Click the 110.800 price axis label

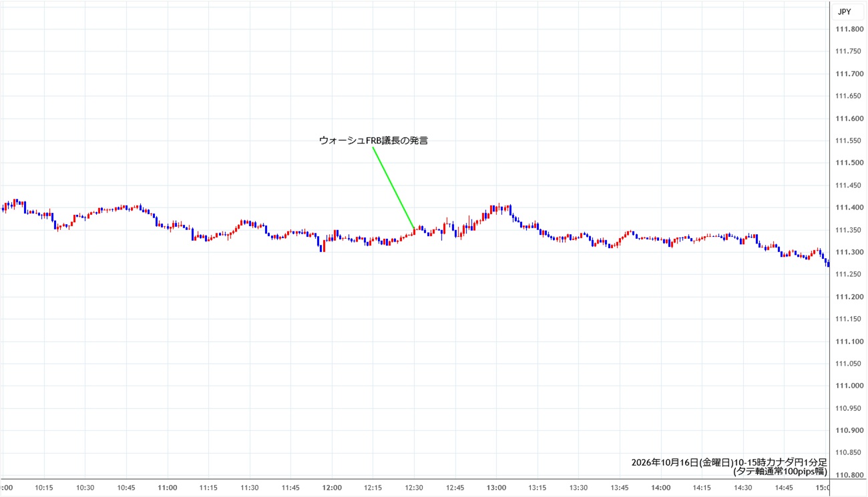[x=849, y=475]
